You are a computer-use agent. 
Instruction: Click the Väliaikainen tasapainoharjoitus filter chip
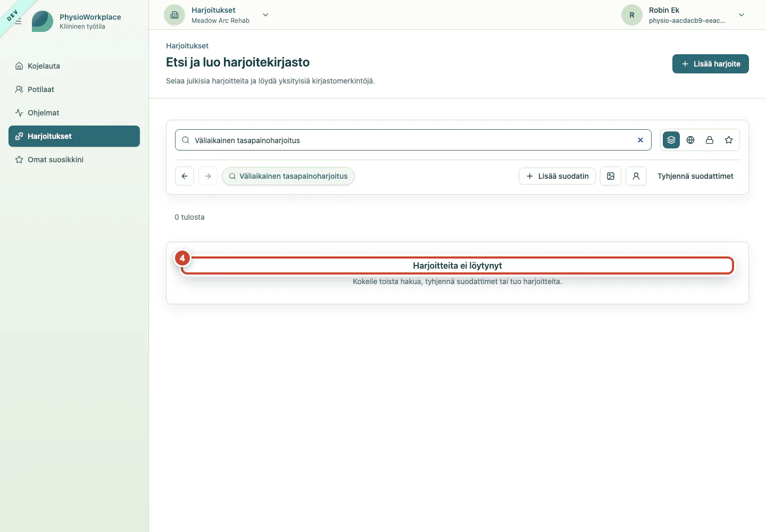click(x=288, y=176)
